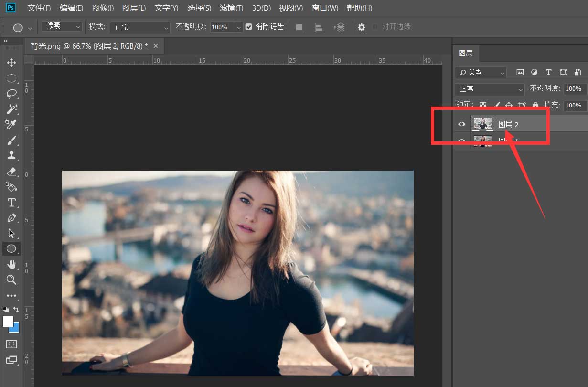Open the 类型 layer filter dropdown
The height and width of the screenshot is (387, 588).
click(x=480, y=72)
